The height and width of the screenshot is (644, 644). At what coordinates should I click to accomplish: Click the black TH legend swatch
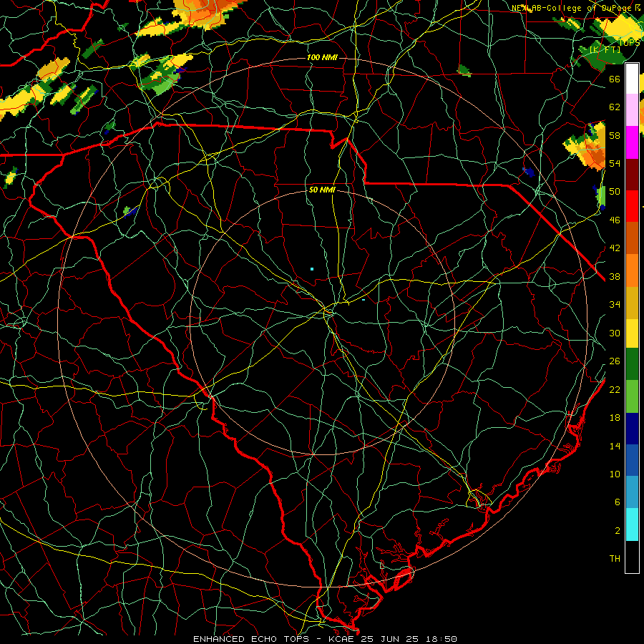(632, 557)
